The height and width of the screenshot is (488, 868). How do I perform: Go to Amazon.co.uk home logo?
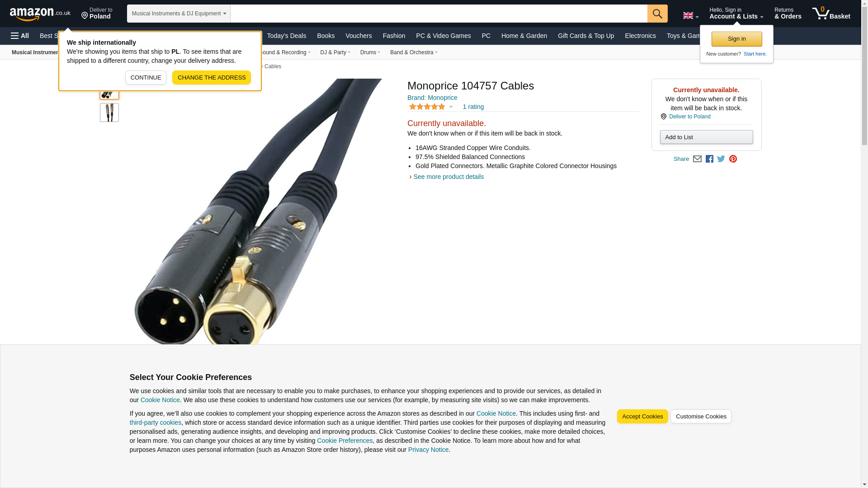[x=40, y=14]
